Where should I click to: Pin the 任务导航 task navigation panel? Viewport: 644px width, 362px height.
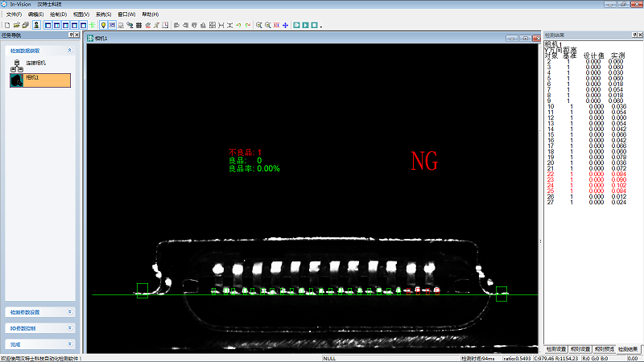[70, 35]
